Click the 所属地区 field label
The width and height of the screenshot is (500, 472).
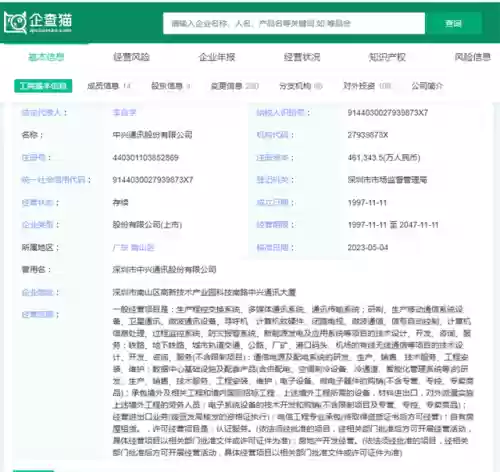(x=40, y=247)
